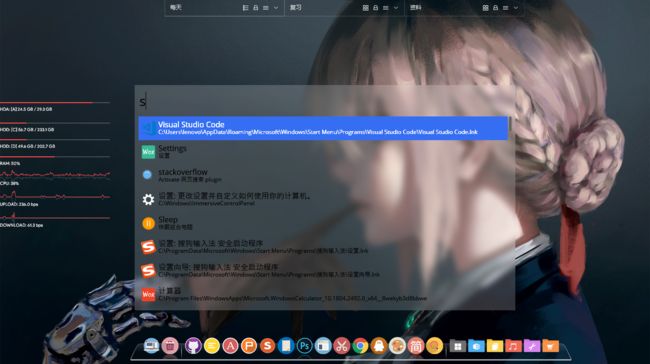Open the yellow notes app in dock
Screen dimensions: 650x364
[x=212, y=345]
